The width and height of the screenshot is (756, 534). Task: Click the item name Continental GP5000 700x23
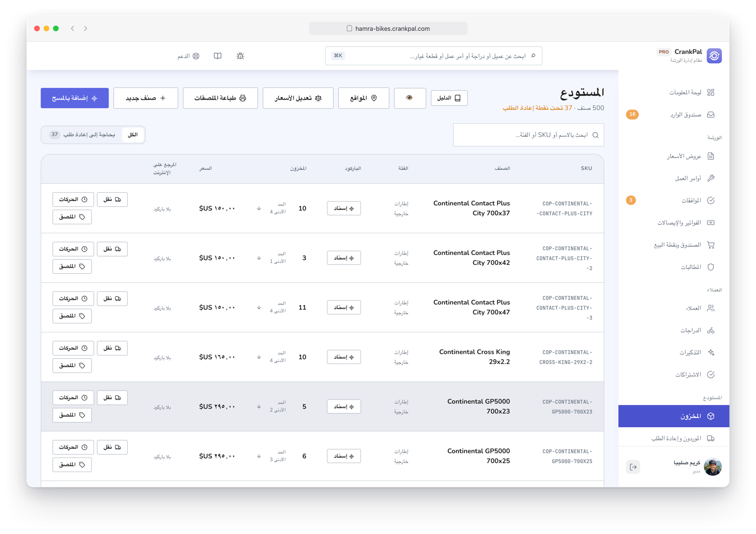coord(479,407)
